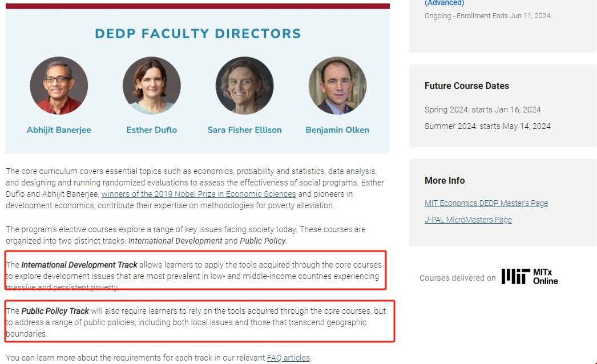Screen dimensions: 597x364
Task: Click the MIT logo icon
Action: pos(515,277)
